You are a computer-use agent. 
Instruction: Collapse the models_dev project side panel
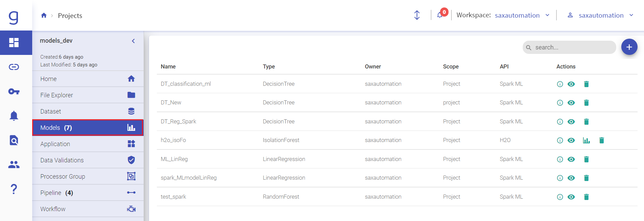(133, 41)
